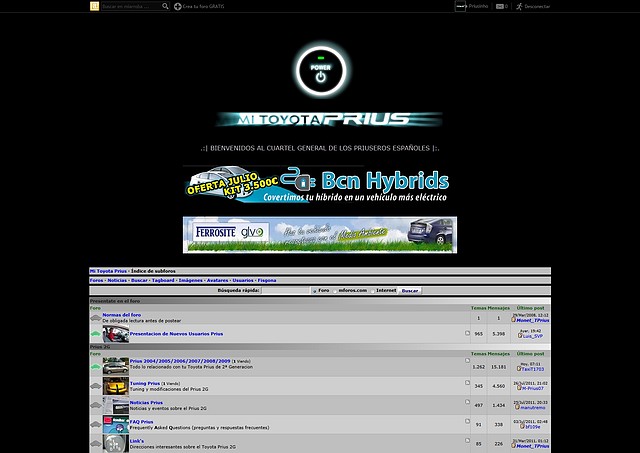Open gray car icon for Noticias Prius

coord(96,405)
